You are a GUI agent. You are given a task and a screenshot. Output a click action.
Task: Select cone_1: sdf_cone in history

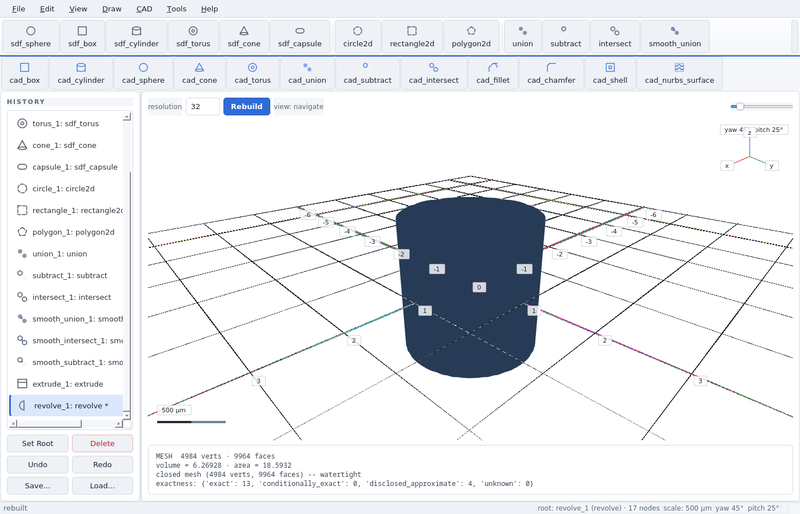tap(66, 145)
